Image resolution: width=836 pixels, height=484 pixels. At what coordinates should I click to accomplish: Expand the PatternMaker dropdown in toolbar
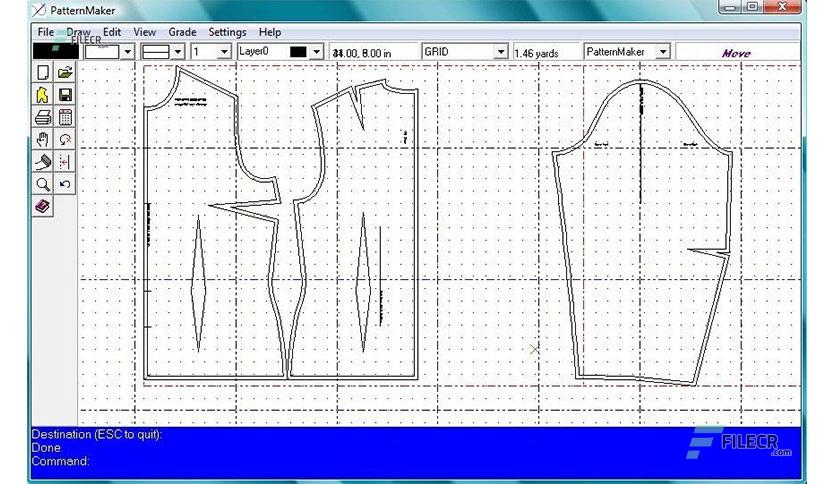[663, 52]
